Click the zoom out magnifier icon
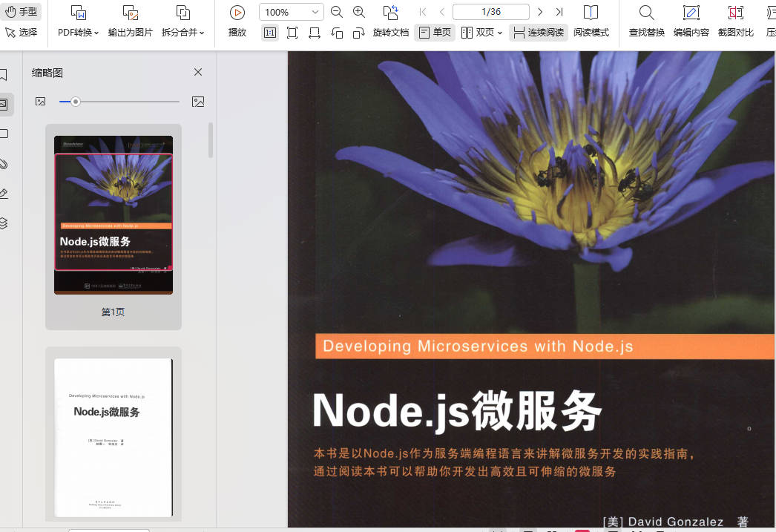The width and height of the screenshot is (776, 532). [337, 12]
